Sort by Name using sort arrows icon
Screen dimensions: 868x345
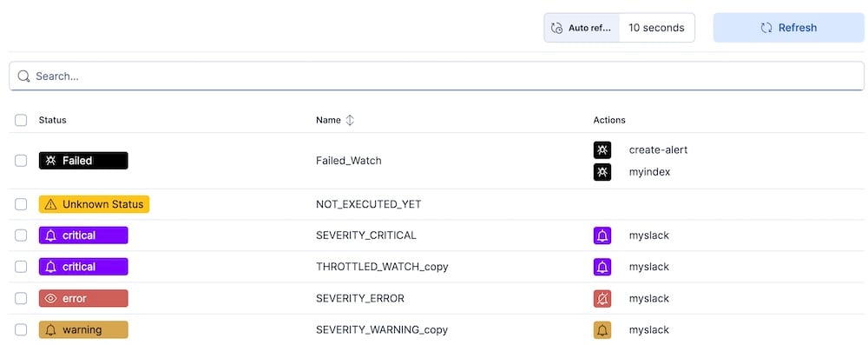(350, 121)
